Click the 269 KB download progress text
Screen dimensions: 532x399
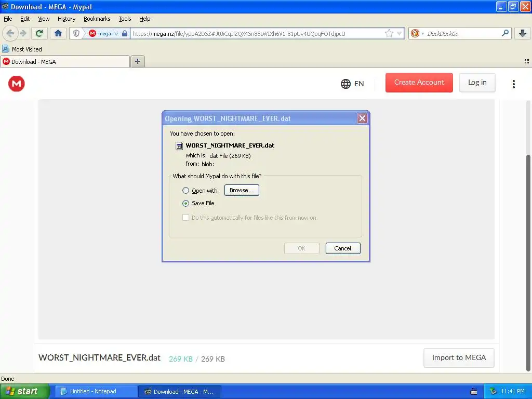180,359
